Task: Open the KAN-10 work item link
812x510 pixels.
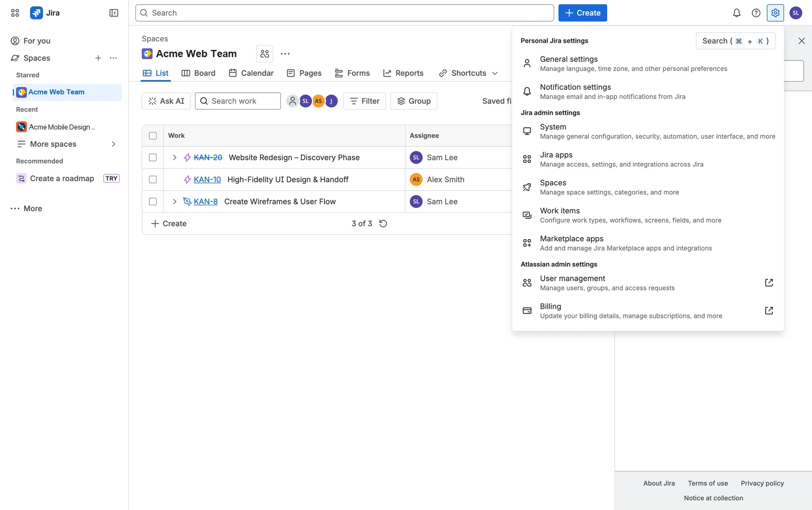Action: tap(207, 179)
